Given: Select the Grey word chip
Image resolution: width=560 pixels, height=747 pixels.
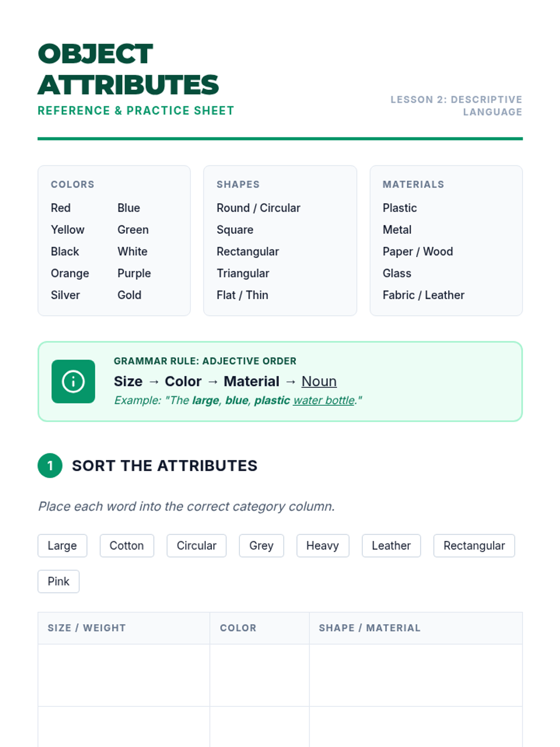Looking at the screenshot, I should click(261, 545).
